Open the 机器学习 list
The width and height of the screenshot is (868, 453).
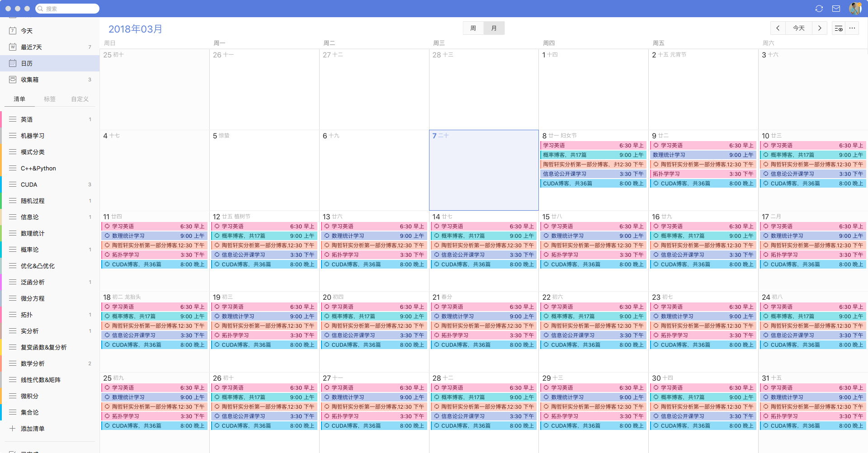click(x=33, y=136)
